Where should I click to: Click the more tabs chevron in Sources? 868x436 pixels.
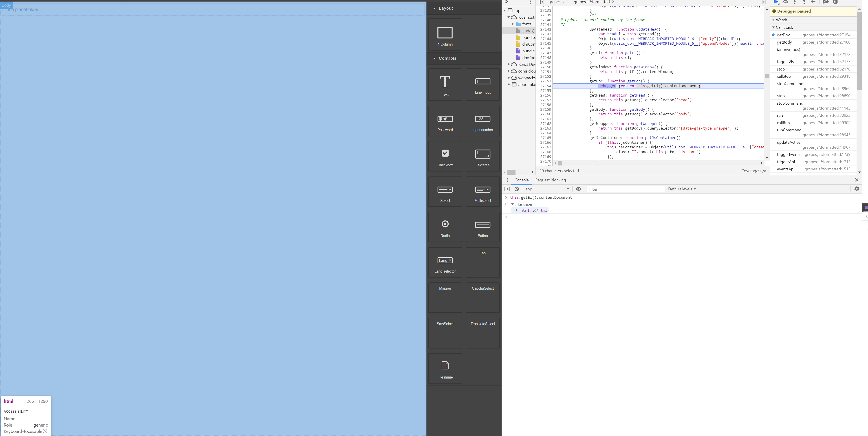pyautogui.click(x=507, y=2)
